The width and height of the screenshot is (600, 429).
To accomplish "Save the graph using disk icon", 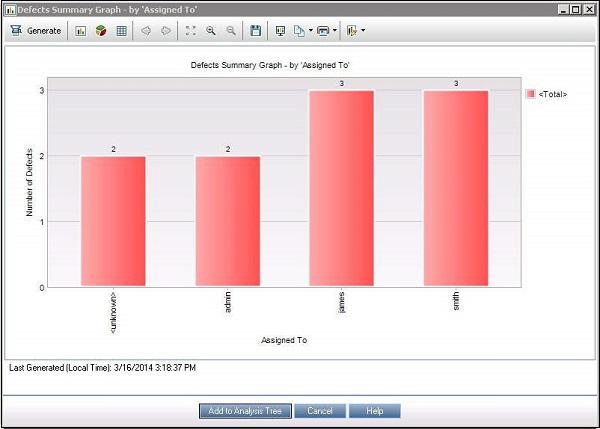I will 256,31.
